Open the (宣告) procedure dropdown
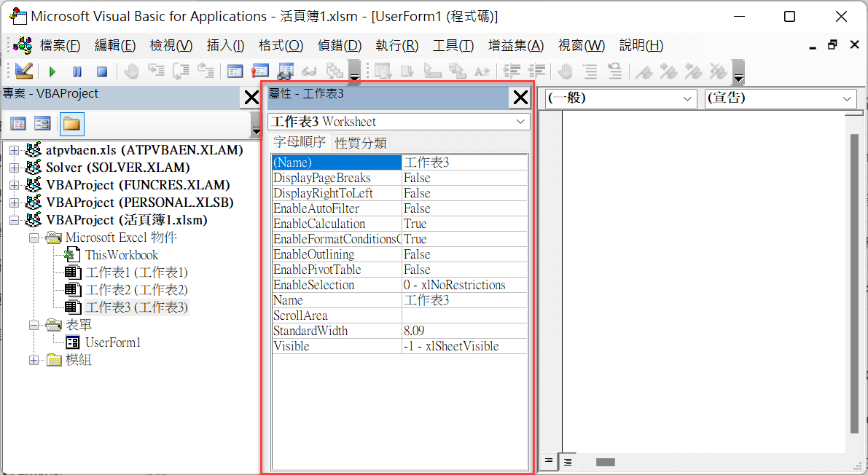The height and width of the screenshot is (475, 868). 781,98
